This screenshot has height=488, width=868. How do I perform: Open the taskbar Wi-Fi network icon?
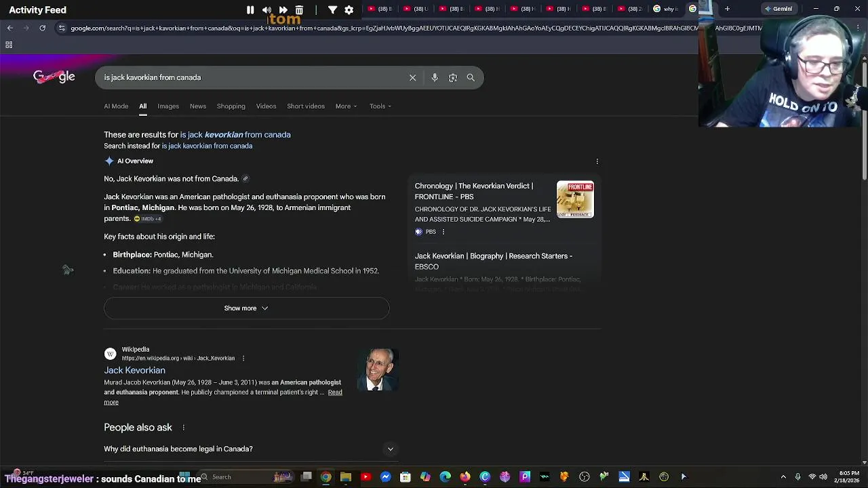[812, 477]
